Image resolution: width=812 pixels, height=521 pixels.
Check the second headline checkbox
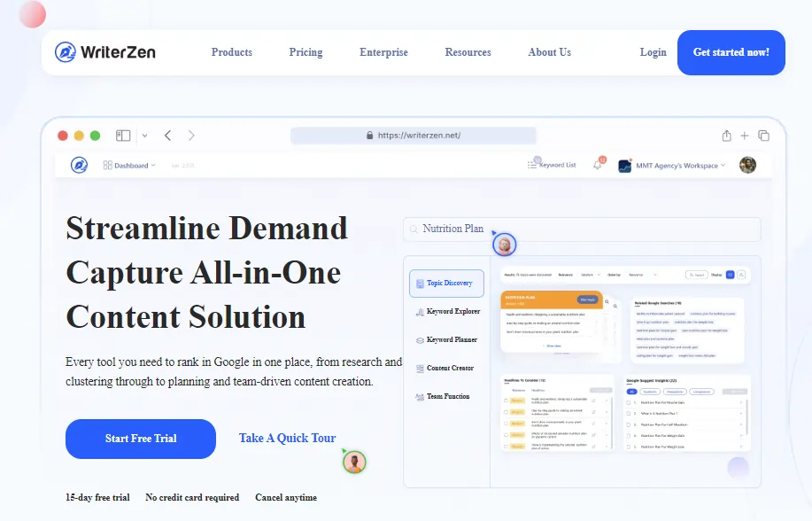(x=507, y=412)
